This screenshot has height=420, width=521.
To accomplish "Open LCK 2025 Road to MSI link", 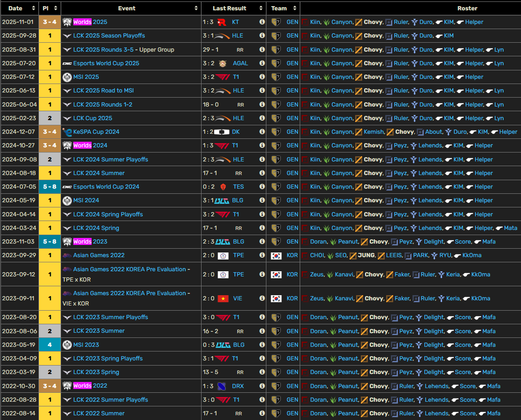I will pos(103,90).
